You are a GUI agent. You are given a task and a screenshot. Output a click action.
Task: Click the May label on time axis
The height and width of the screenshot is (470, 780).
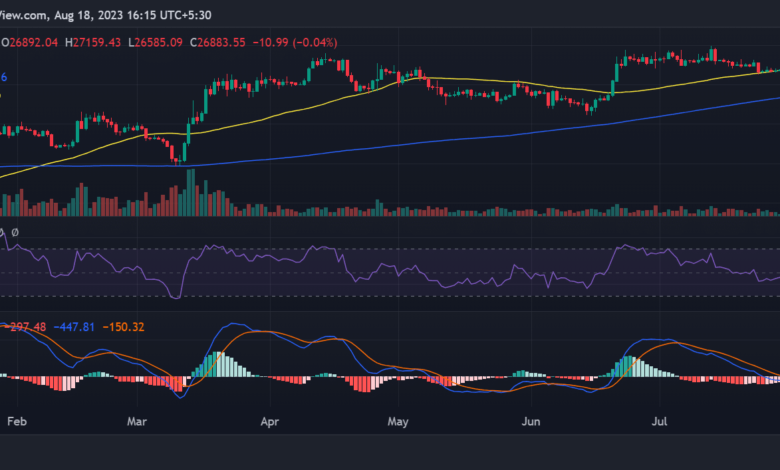click(398, 423)
